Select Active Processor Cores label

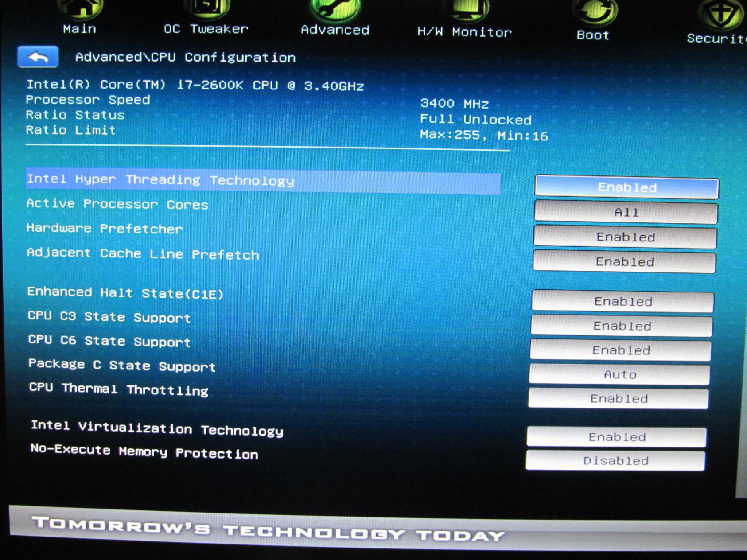coord(117,204)
